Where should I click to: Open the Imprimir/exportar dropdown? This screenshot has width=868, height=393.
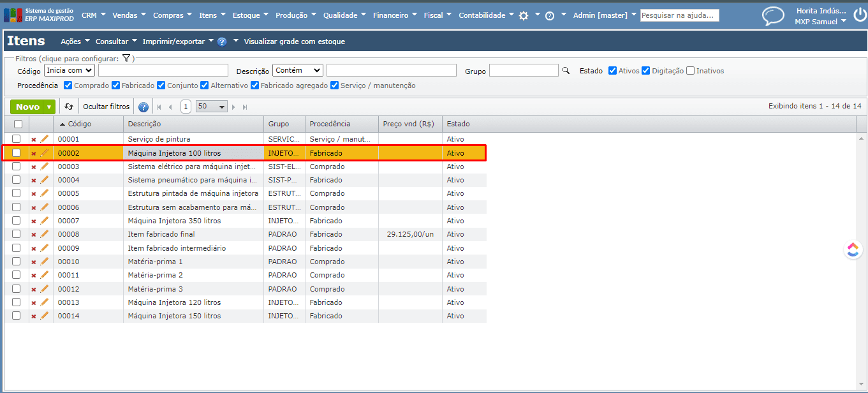pyautogui.click(x=178, y=41)
